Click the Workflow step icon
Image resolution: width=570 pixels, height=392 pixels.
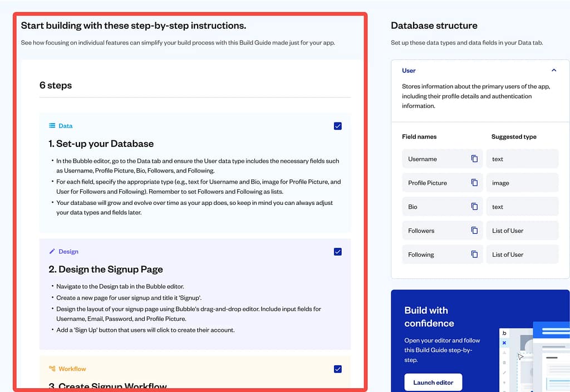(52, 369)
